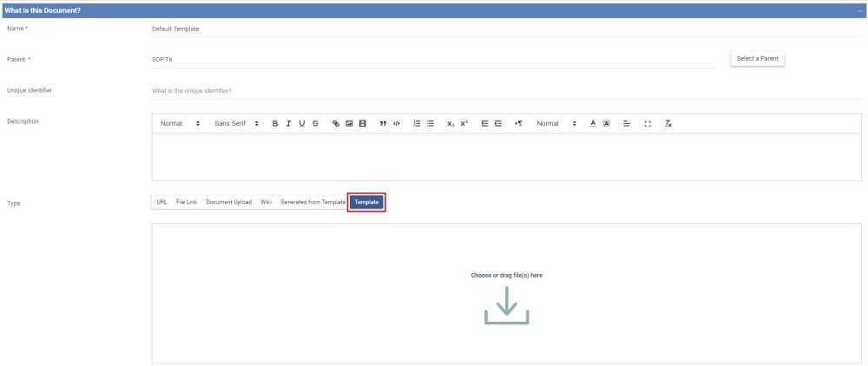
Task: Select the Wiki document type
Action: [266, 202]
